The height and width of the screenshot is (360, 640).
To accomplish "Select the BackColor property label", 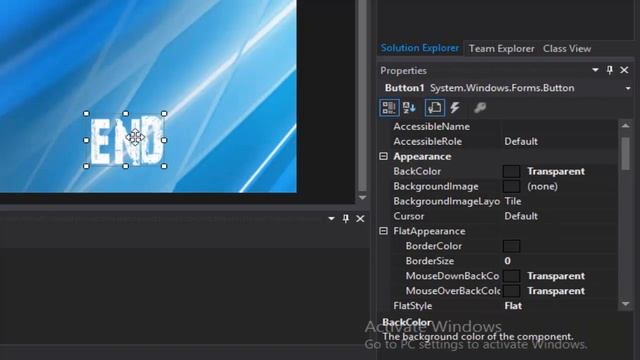I will (x=417, y=171).
